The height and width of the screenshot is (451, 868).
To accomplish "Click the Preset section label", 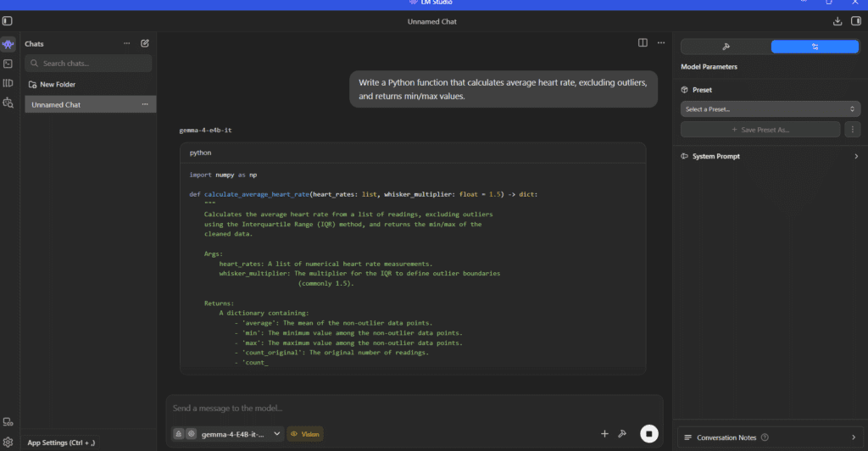I will click(702, 90).
